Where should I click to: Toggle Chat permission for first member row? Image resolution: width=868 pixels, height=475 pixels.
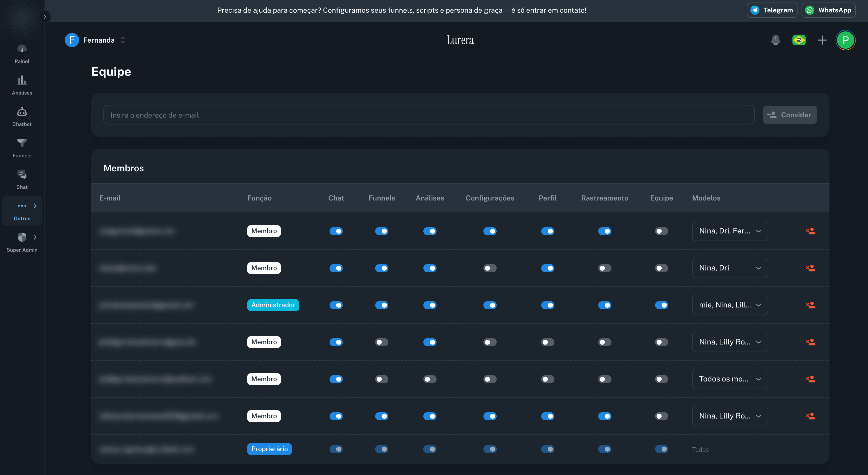[336, 231]
